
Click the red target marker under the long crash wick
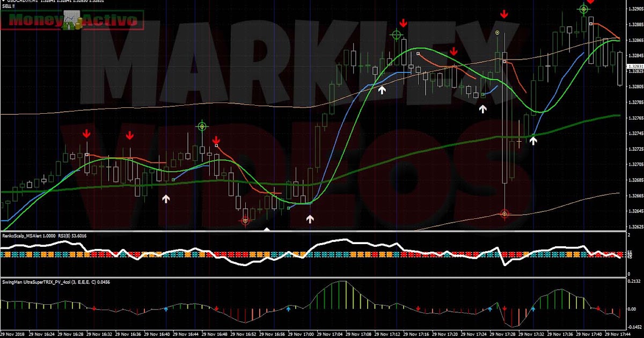[x=504, y=214]
